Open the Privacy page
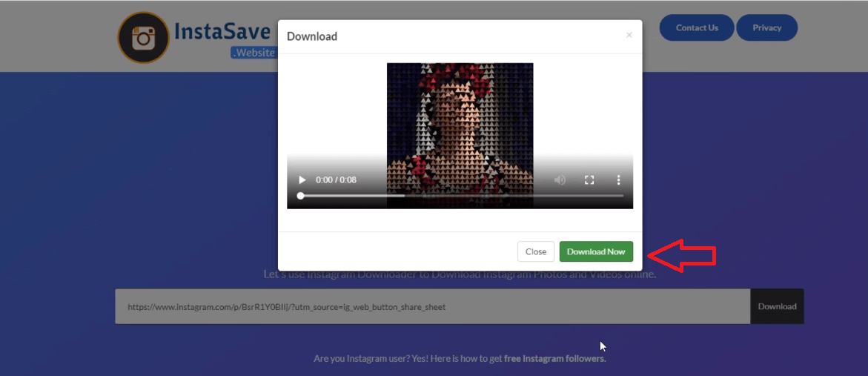The height and width of the screenshot is (376, 868). pyautogui.click(x=766, y=27)
